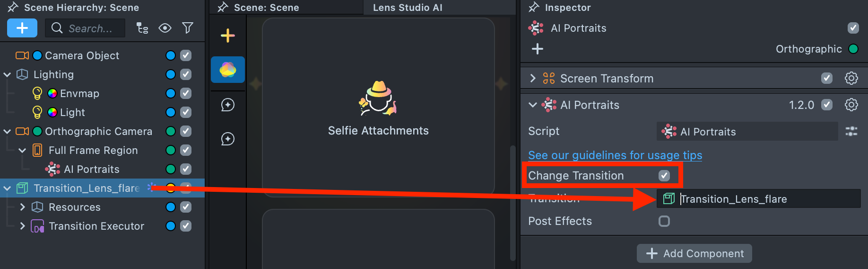Select the colorful Lens Studio AI generator icon
This screenshot has width=868, height=269.
(x=228, y=70)
